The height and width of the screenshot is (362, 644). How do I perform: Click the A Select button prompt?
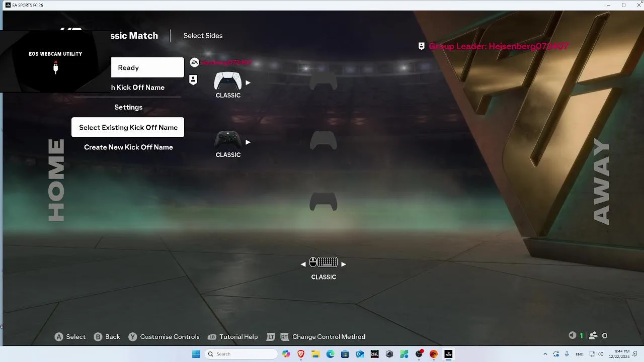[70, 337]
